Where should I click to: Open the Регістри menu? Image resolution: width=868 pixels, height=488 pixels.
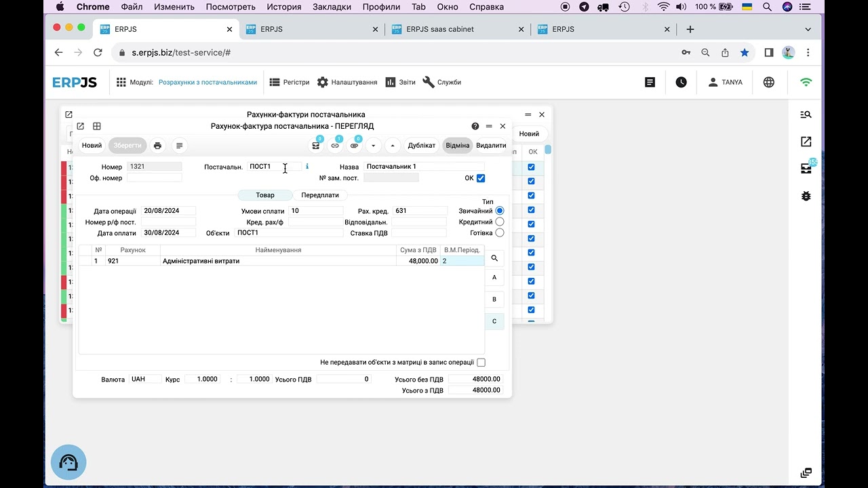290,82
